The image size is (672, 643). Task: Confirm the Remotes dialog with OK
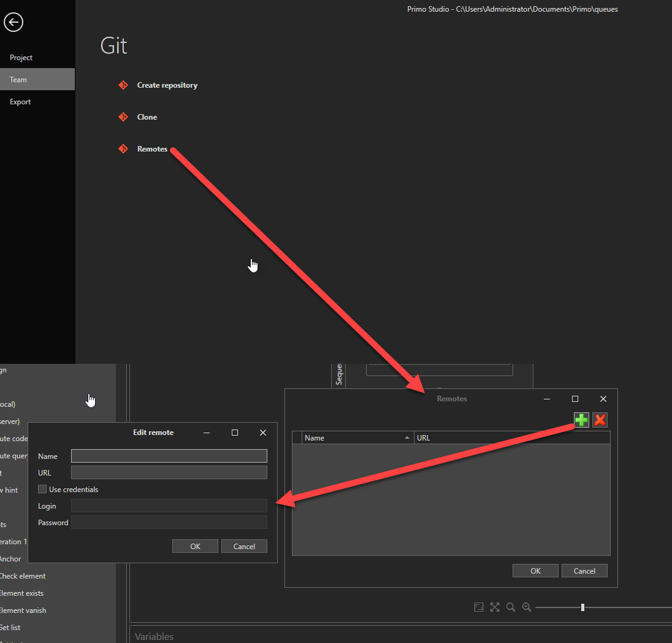click(535, 571)
